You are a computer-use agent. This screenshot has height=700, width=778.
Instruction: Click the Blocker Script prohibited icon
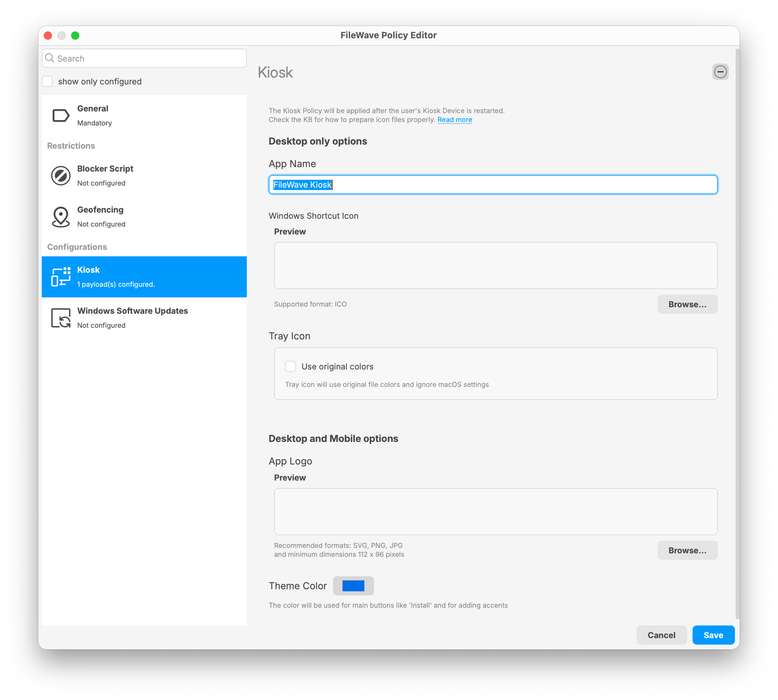tap(61, 176)
